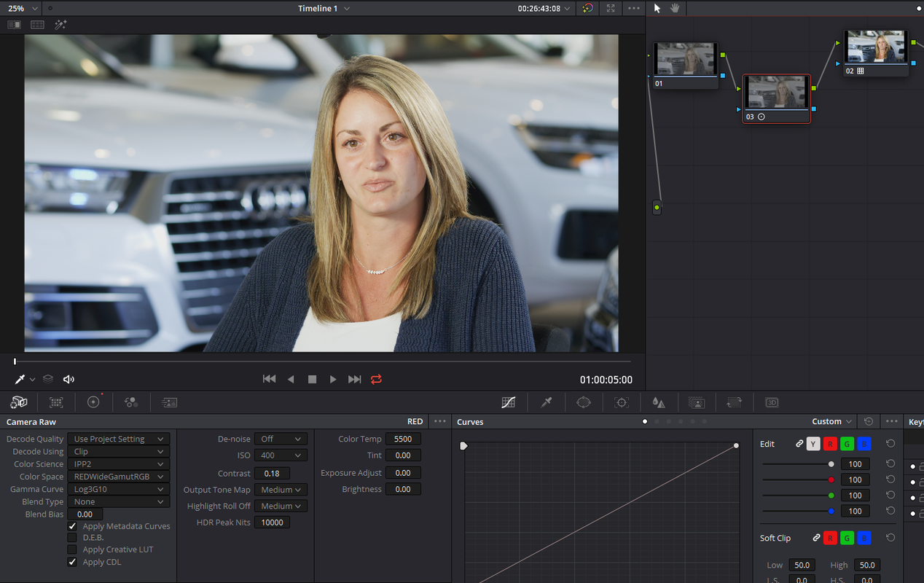Open the Decode Quality dropdown
The image size is (924, 583).
click(x=119, y=439)
